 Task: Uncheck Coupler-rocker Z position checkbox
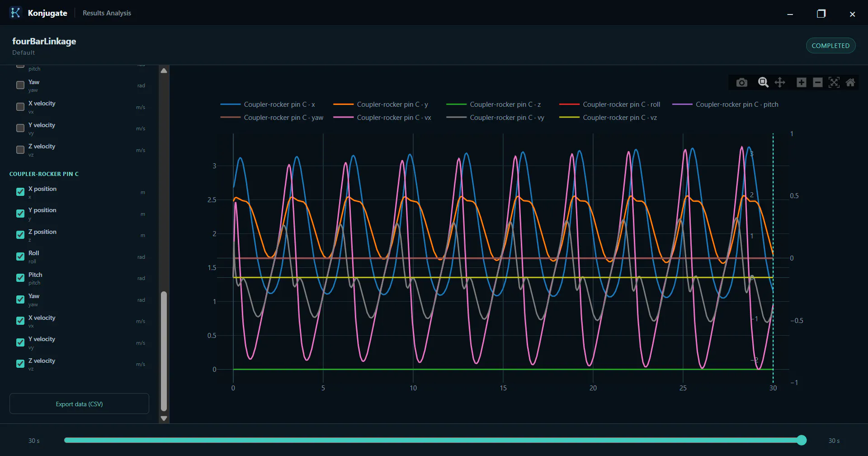pyautogui.click(x=20, y=235)
